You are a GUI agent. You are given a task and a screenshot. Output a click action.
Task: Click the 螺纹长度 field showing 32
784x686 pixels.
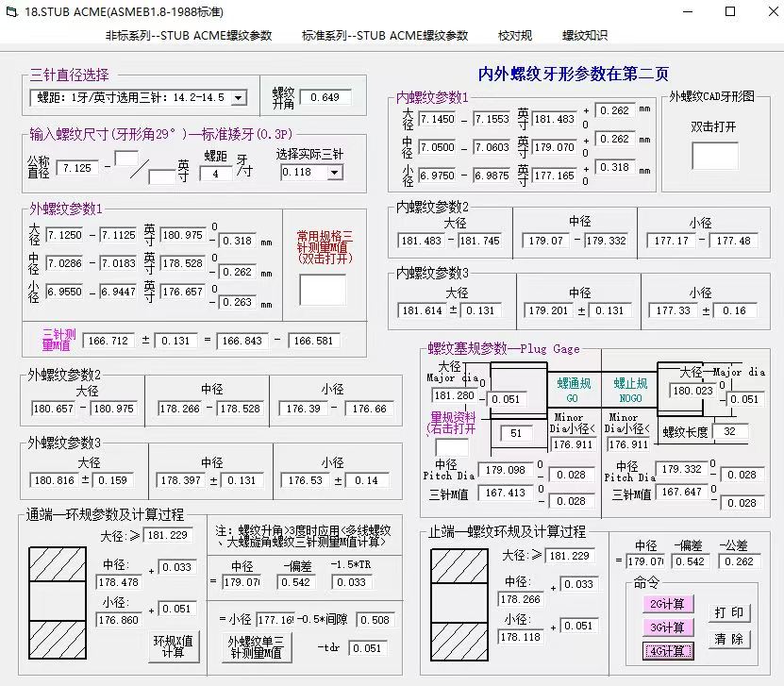point(730,431)
